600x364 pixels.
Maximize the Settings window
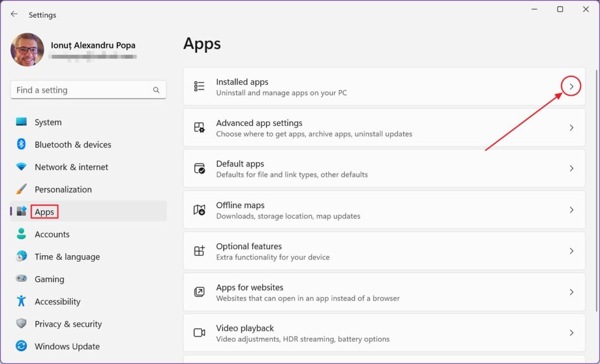point(560,9)
